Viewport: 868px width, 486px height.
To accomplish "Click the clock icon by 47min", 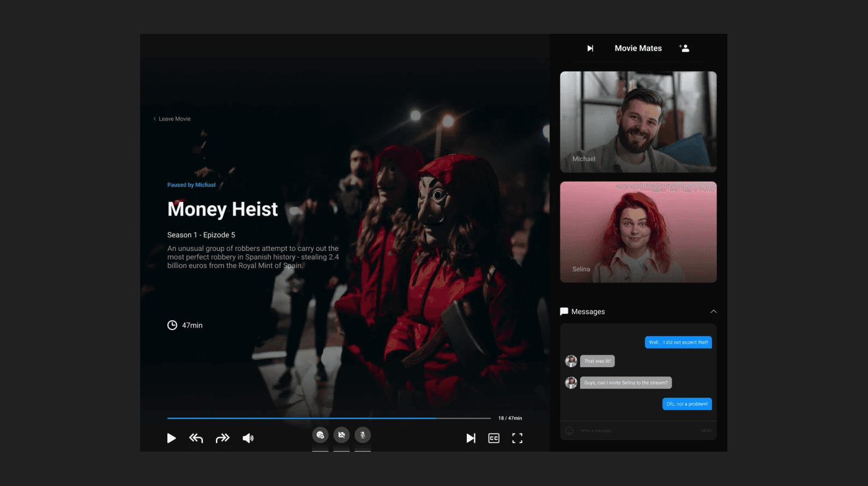I will [x=172, y=325].
